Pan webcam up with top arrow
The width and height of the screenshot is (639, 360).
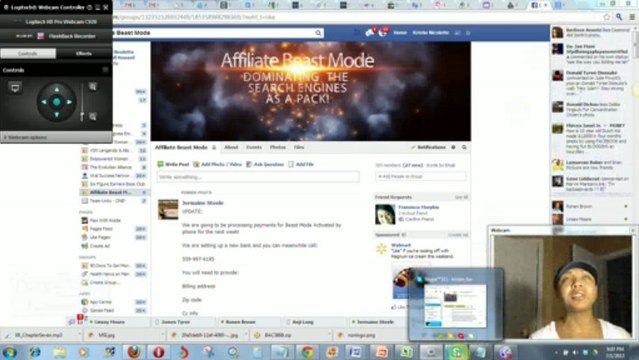click(57, 89)
